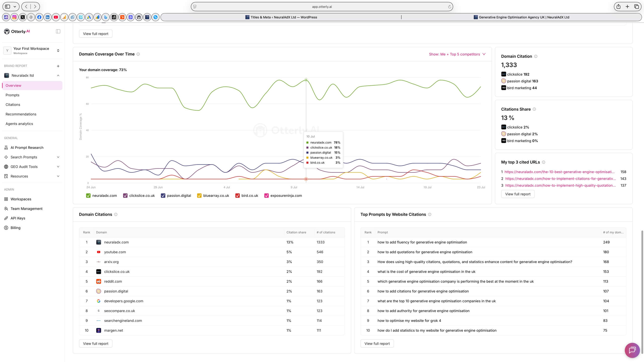Viewport: 644px width, 362px height.
Task: Click the Safari share icon
Action: 618,7
